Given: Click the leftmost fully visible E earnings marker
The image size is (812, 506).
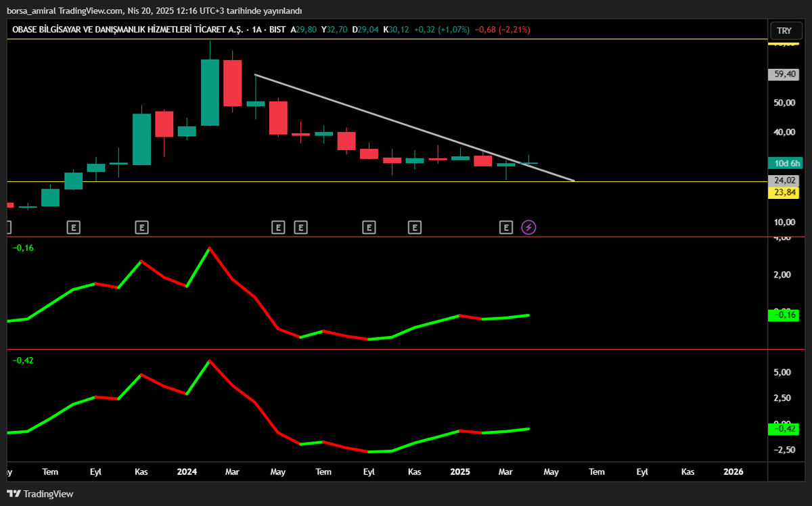Looking at the screenshot, I should pyautogui.click(x=73, y=227).
